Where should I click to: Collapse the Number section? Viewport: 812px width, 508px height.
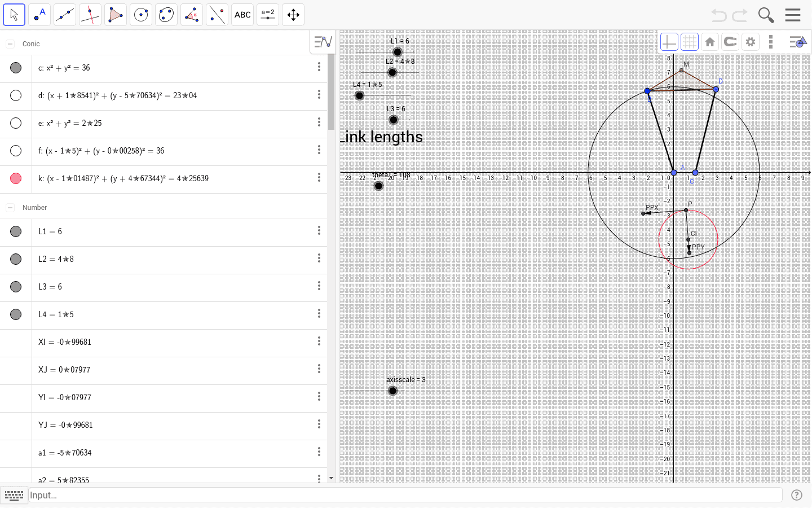pos(10,208)
